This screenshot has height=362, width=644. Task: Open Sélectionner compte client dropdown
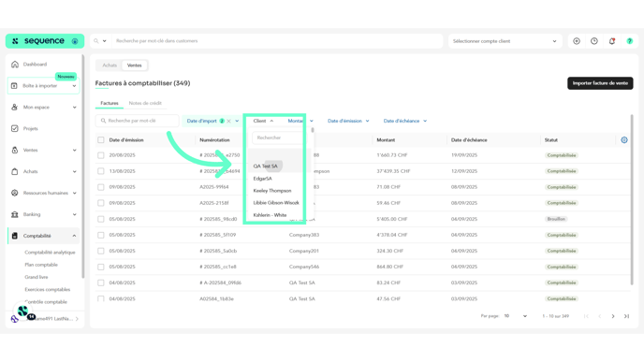(505, 41)
